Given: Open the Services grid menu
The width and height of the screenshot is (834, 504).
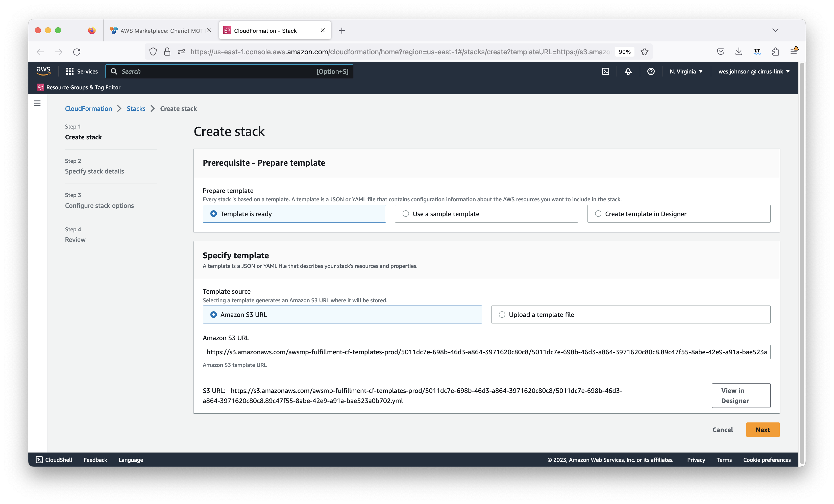Looking at the screenshot, I should (x=70, y=71).
